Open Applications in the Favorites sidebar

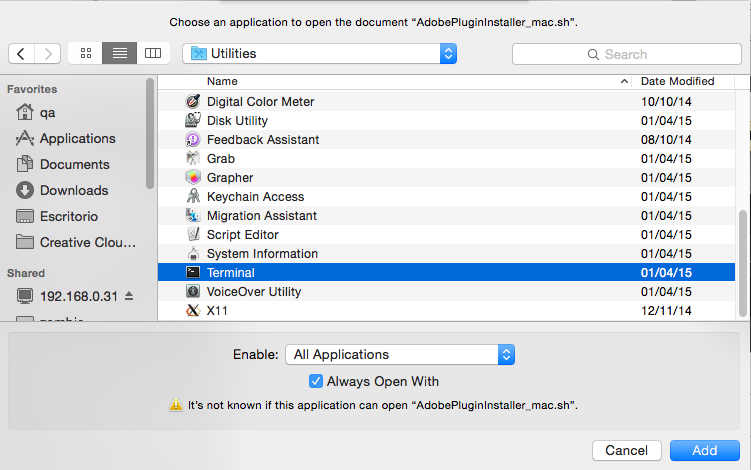tap(66, 138)
